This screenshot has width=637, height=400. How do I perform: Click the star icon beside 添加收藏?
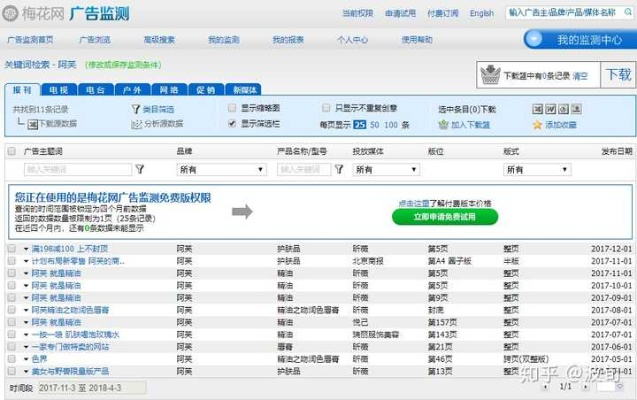click(537, 125)
